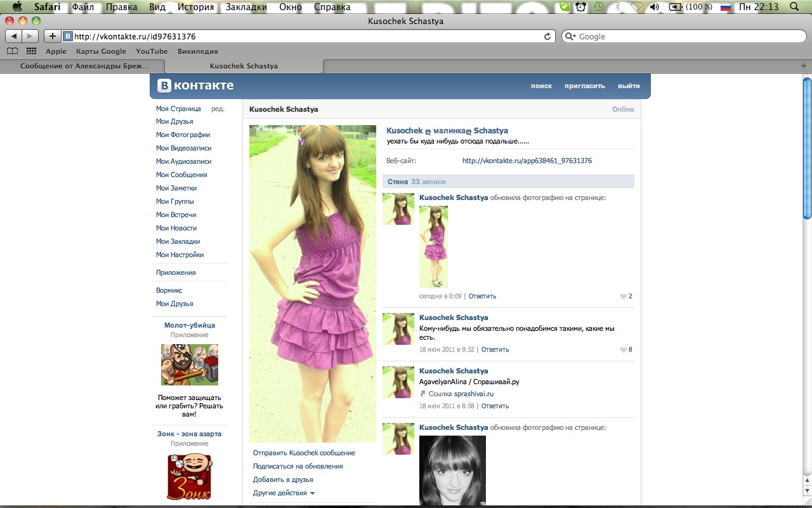Click выйти in the header

pyautogui.click(x=629, y=86)
